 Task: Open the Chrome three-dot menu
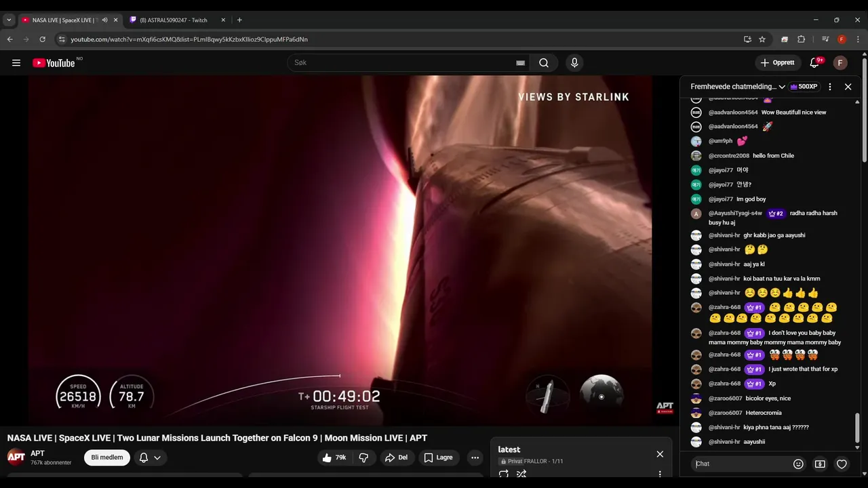coord(858,39)
